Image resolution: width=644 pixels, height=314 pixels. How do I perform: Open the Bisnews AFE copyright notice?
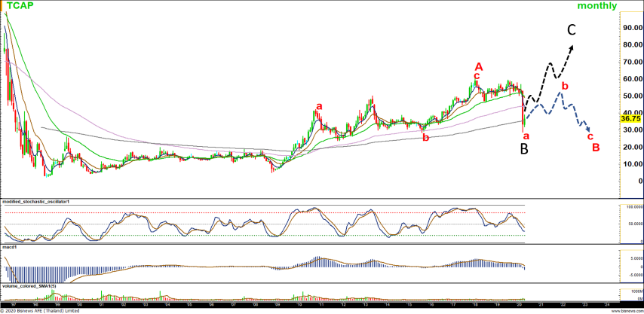41,310
